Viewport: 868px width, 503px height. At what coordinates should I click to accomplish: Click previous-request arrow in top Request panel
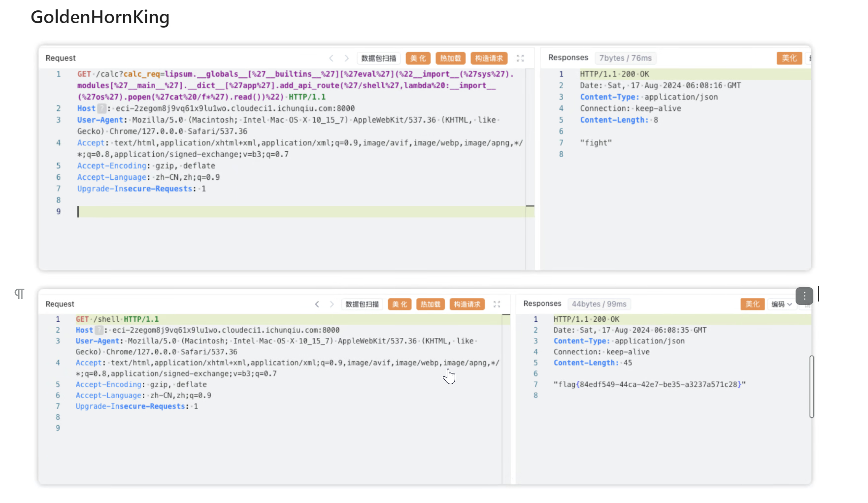click(331, 58)
